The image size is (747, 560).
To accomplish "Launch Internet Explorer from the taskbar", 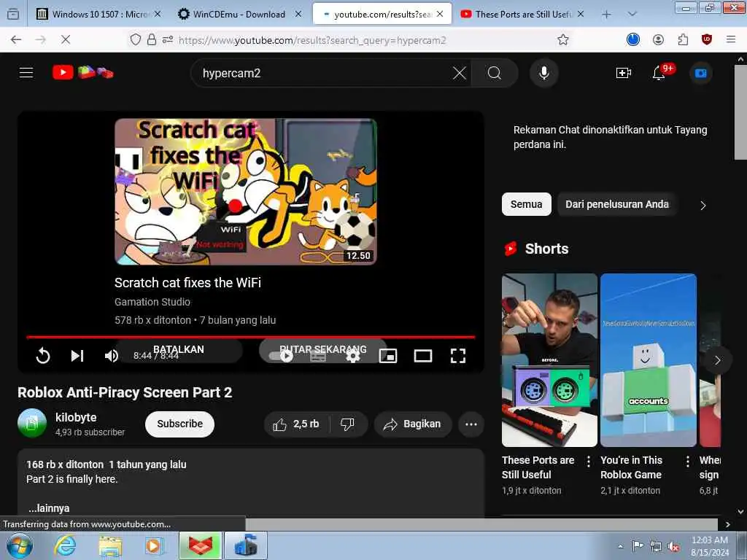I will tap(64, 545).
